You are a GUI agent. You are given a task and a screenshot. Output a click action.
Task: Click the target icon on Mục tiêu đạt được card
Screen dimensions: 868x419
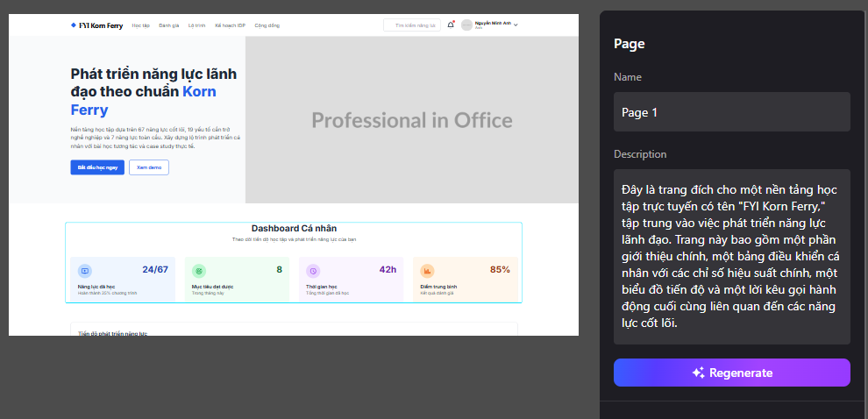199,271
